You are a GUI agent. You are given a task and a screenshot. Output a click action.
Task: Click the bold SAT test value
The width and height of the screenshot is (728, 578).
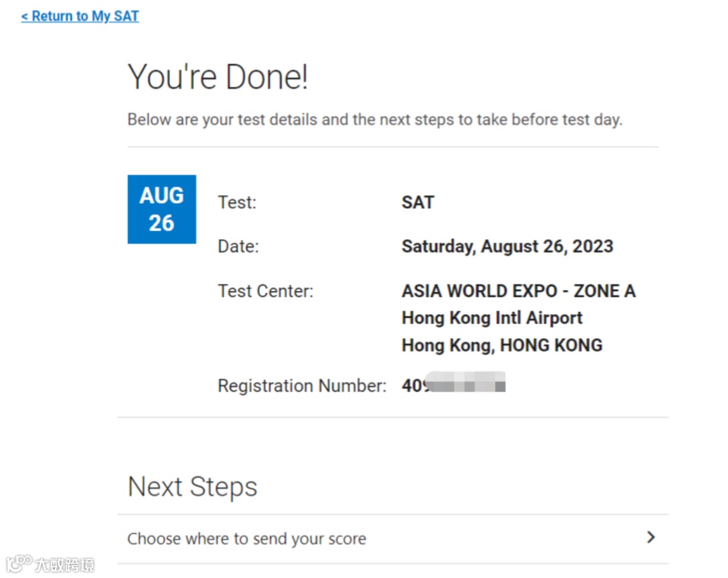[418, 203]
